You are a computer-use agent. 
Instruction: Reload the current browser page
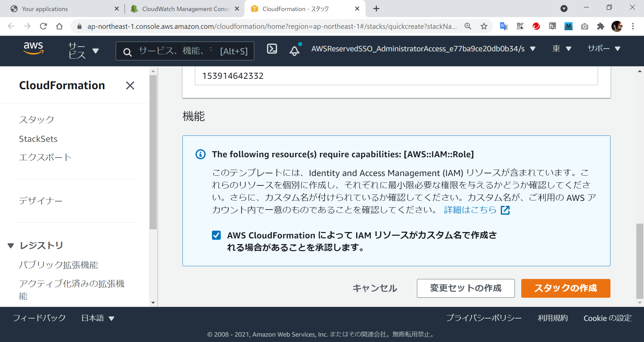click(43, 26)
